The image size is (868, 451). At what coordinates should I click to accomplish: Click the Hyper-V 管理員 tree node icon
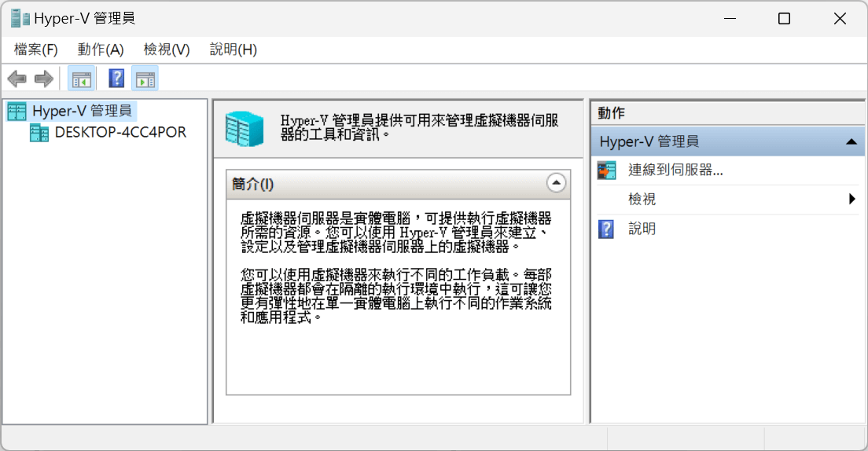pos(17,112)
